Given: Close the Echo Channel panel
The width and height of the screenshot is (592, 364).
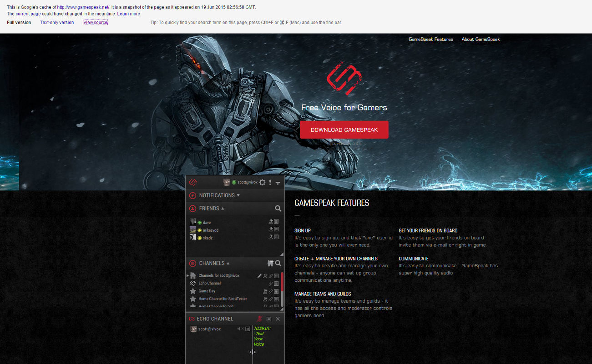Looking at the screenshot, I should click(x=278, y=319).
